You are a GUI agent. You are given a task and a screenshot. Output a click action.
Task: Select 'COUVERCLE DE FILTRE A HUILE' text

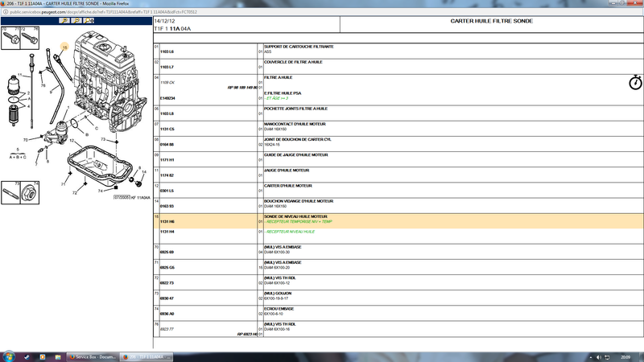pos(293,62)
